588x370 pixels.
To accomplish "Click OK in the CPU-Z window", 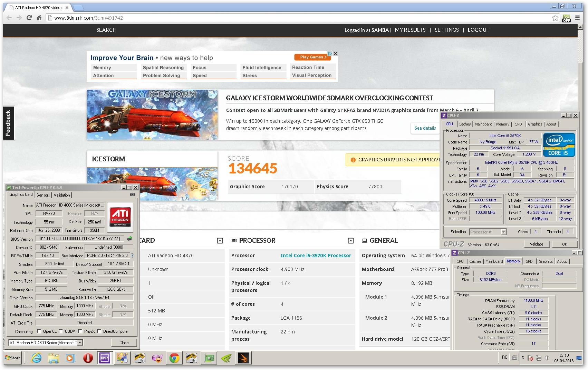I will (x=564, y=244).
